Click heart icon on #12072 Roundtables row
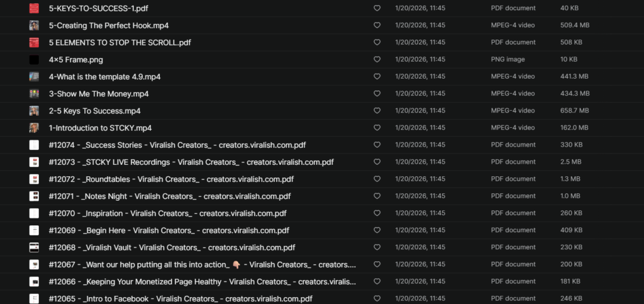This screenshot has width=644, height=304. (x=377, y=179)
